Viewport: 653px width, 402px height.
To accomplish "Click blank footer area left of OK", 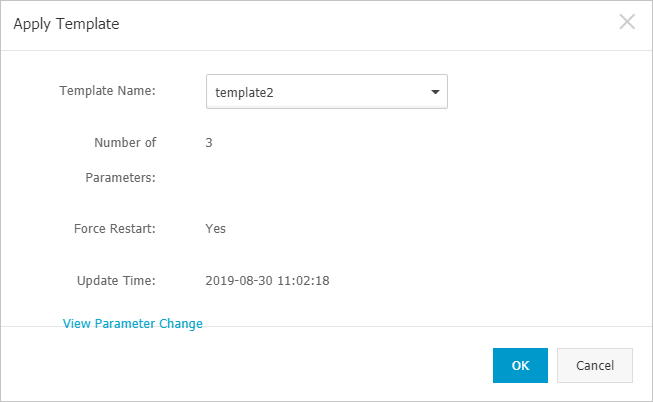I will 250,365.
